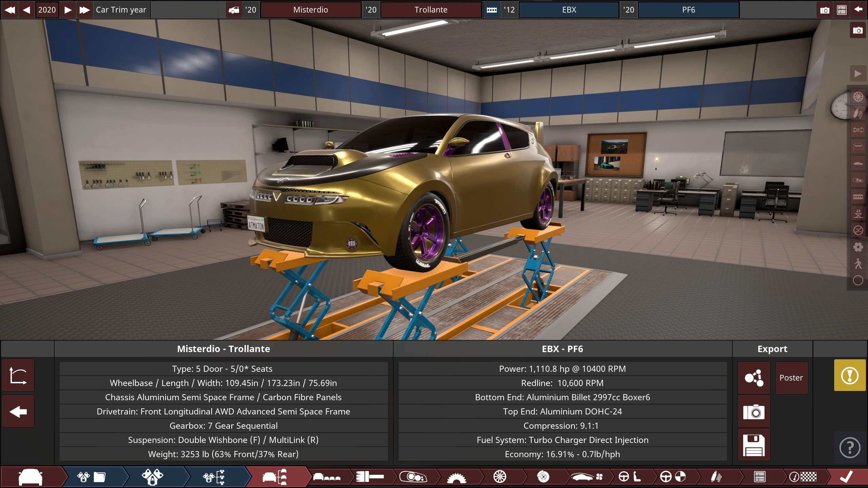The width and height of the screenshot is (868, 488).
Task: Click the checkmark finish tab
Action: [x=847, y=477]
